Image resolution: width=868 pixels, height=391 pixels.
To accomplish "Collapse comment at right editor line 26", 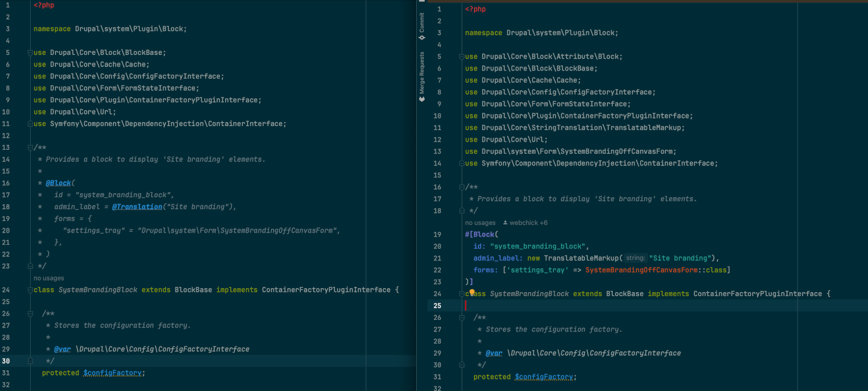I will click(x=462, y=318).
